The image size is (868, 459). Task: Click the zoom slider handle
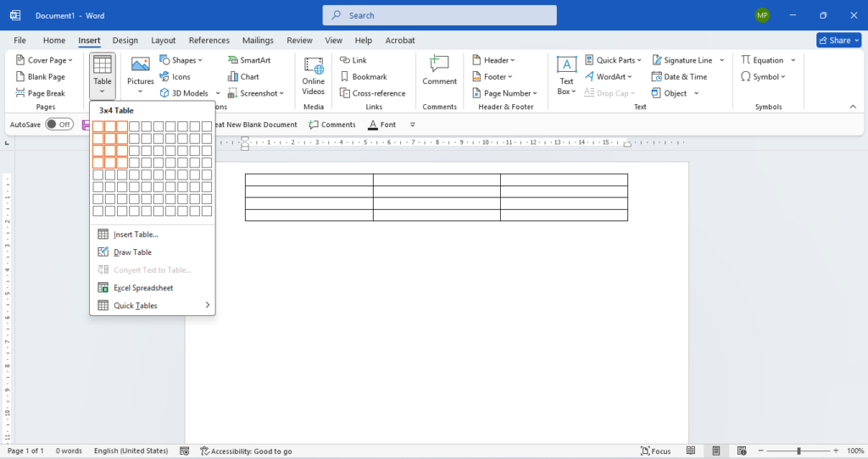tap(798, 451)
